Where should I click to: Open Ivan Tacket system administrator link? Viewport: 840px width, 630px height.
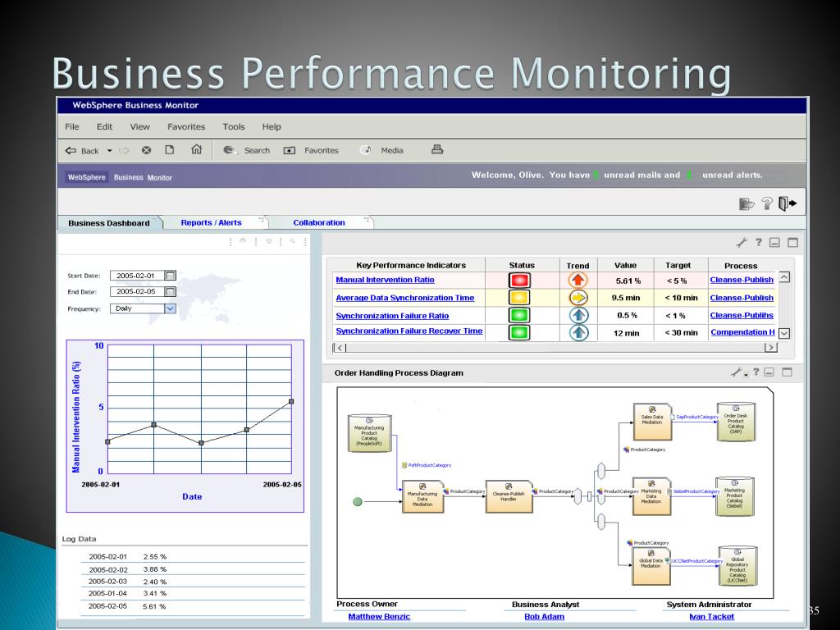pyautogui.click(x=711, y=617)
